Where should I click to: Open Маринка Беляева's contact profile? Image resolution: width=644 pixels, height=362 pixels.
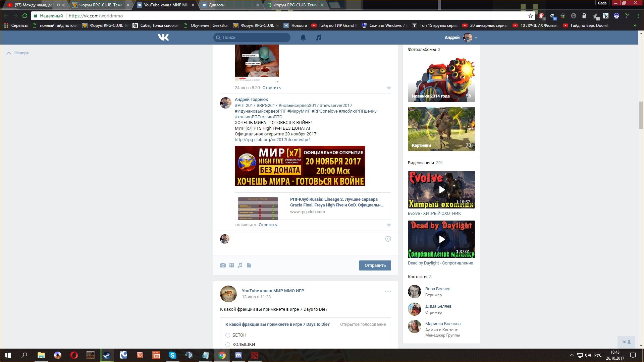point(443,324)
